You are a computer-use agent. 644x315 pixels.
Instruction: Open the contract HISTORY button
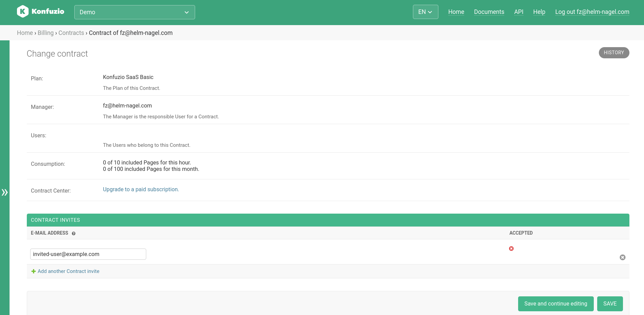click(614, 53)
